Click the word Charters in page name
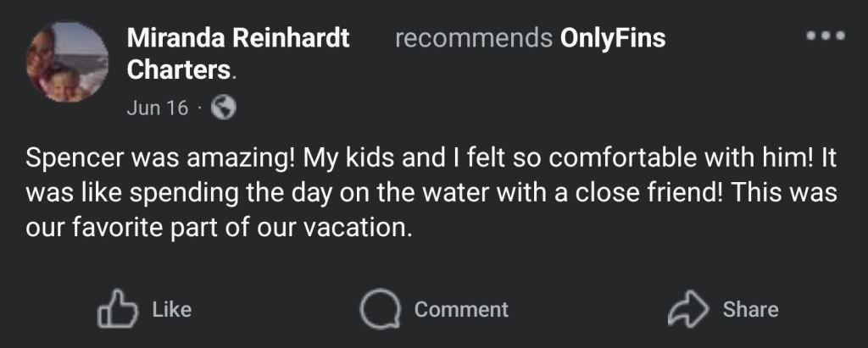 tap(179, 69)
